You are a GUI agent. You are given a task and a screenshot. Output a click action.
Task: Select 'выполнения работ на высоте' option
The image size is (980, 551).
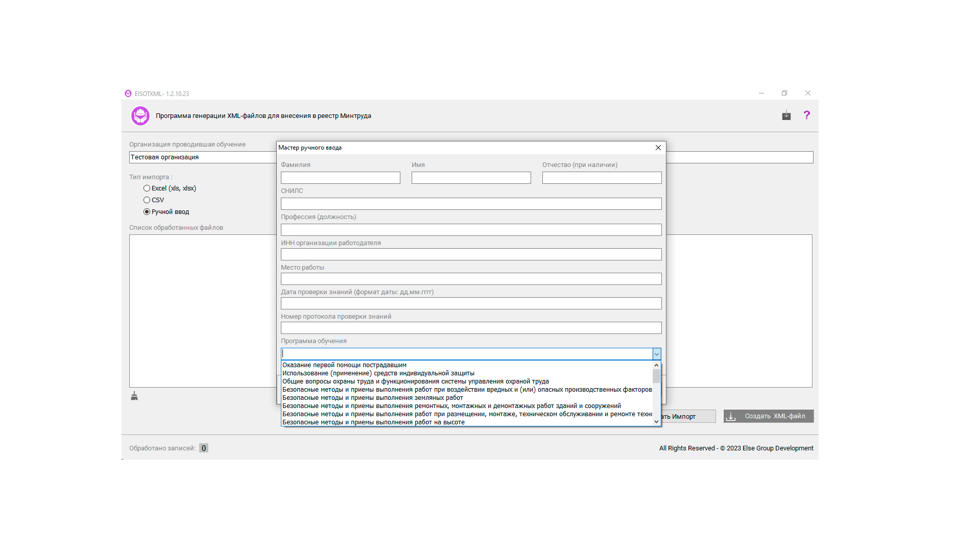(x=467, y=422)
